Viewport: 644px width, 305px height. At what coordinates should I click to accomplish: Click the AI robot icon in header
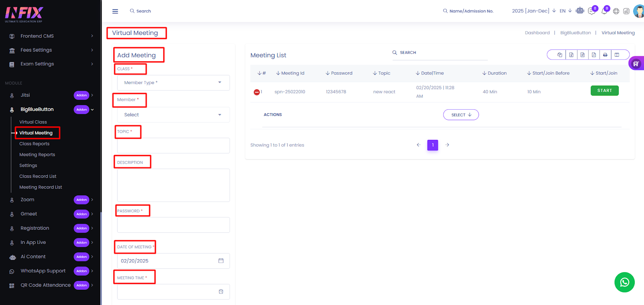click(580, 10)
